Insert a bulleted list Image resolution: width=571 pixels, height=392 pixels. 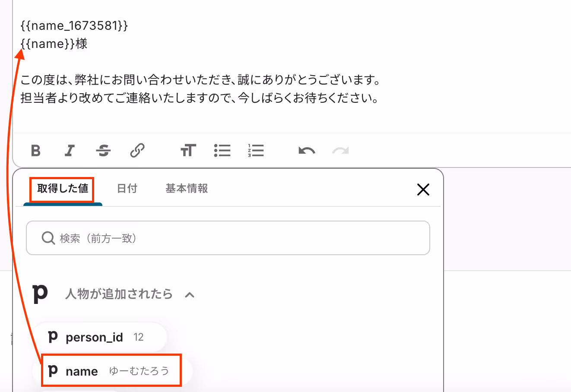pos(222,151)
